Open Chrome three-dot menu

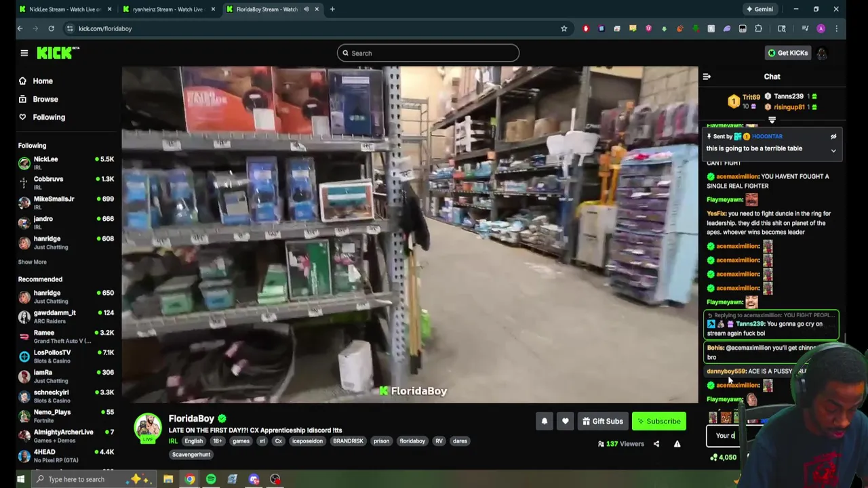click(836, 28)
